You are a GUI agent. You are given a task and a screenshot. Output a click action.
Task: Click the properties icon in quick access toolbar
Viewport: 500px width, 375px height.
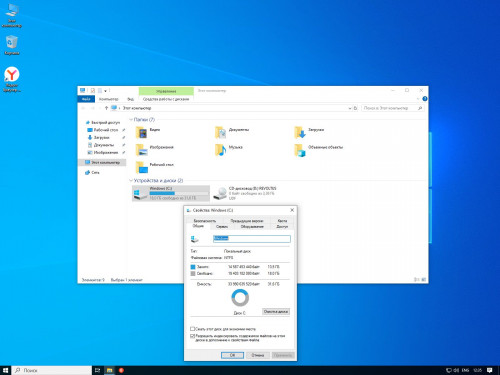(93, 91)
